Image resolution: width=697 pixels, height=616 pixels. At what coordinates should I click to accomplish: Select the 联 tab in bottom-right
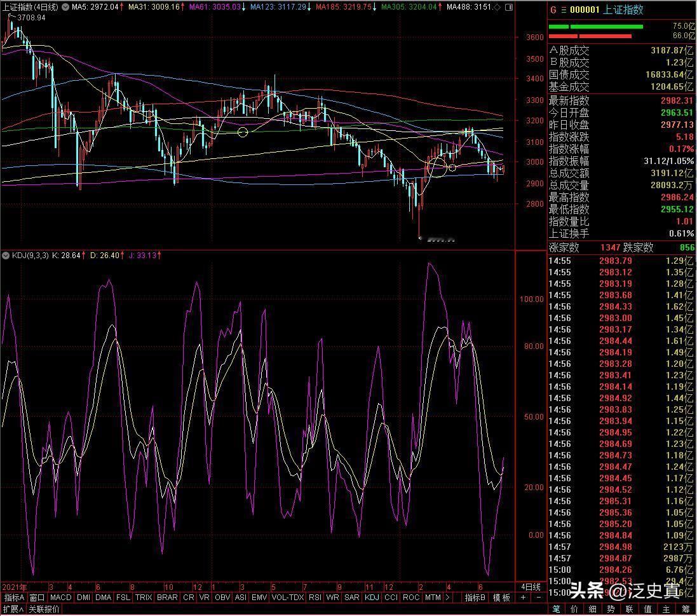[x=629, y=609]
